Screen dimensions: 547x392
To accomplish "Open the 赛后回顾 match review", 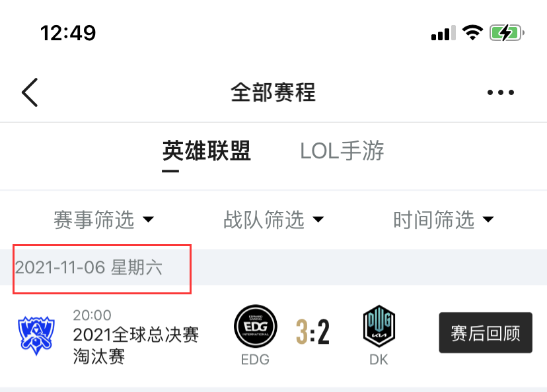I will pos(486,333).
